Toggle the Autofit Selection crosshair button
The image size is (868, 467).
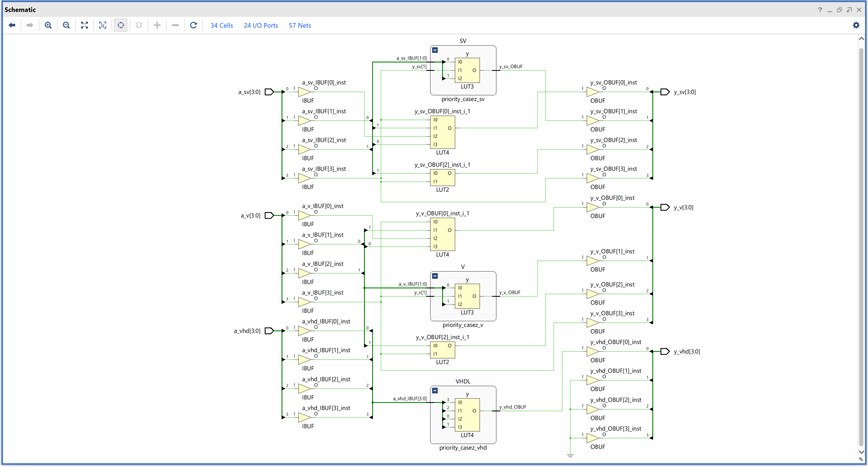tap(121, 25)
